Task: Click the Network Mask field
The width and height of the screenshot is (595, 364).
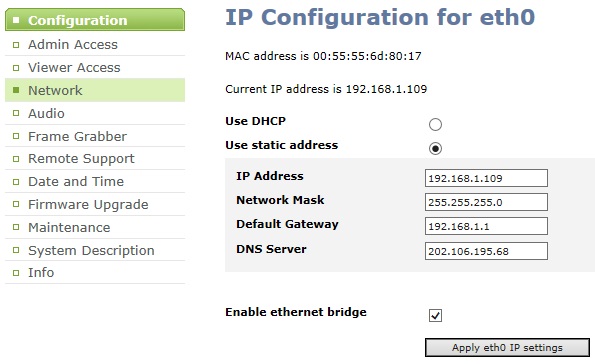Action: (x=486, y=202)
